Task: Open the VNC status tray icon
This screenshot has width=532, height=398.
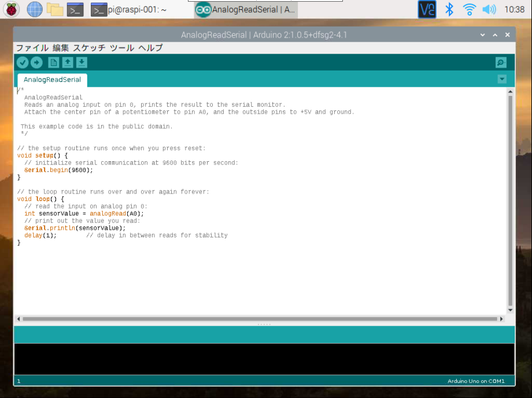Action: point(426,9)
